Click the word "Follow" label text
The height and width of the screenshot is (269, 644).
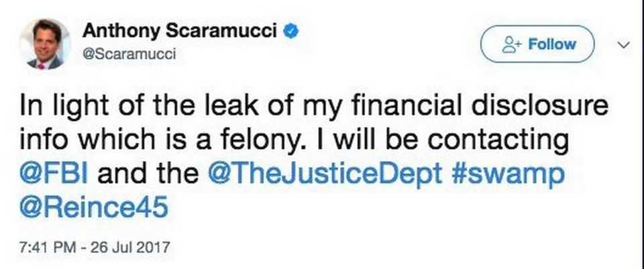(x=553, y=45)
